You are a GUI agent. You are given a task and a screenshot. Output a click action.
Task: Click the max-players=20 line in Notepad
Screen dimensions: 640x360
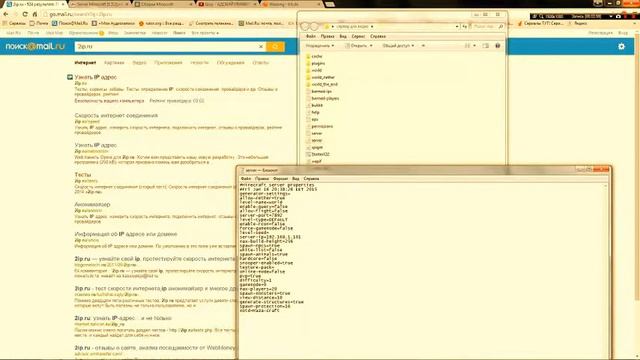point(258,289)
